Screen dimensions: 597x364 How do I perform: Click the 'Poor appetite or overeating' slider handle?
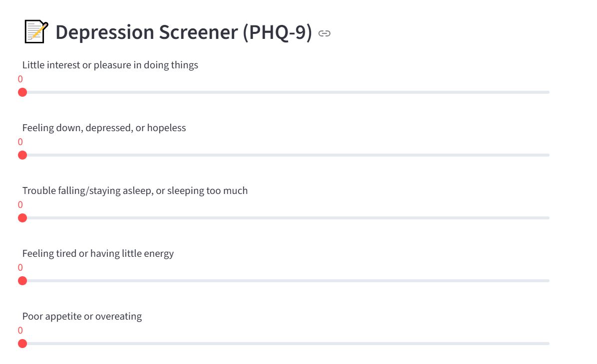click(x=22, y=344)
